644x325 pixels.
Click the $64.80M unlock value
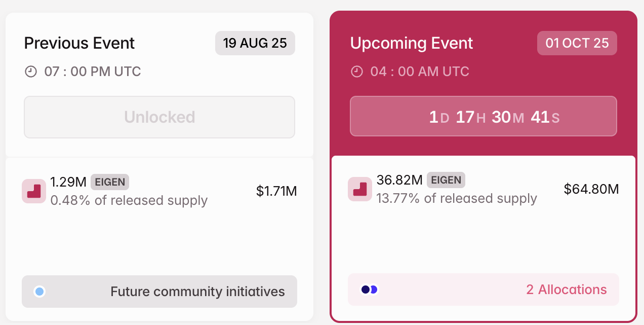591,189
